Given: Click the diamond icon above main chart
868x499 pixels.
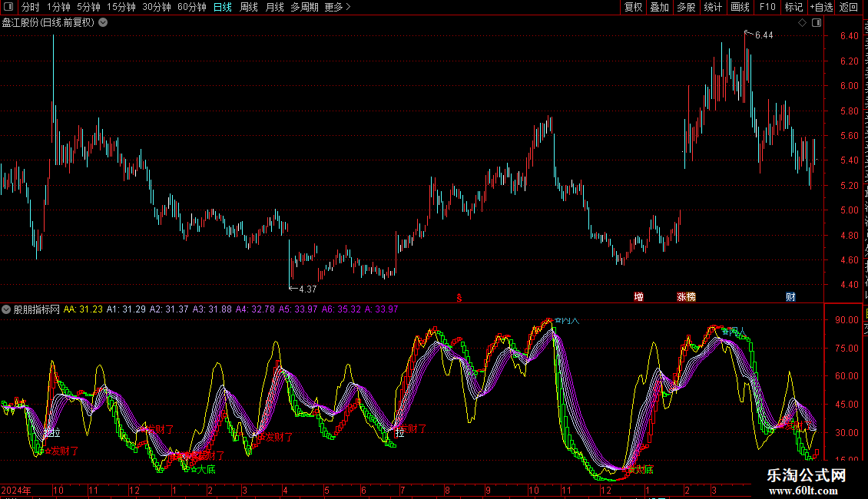Looking at the screenshot, I should (x=802, y=23).
